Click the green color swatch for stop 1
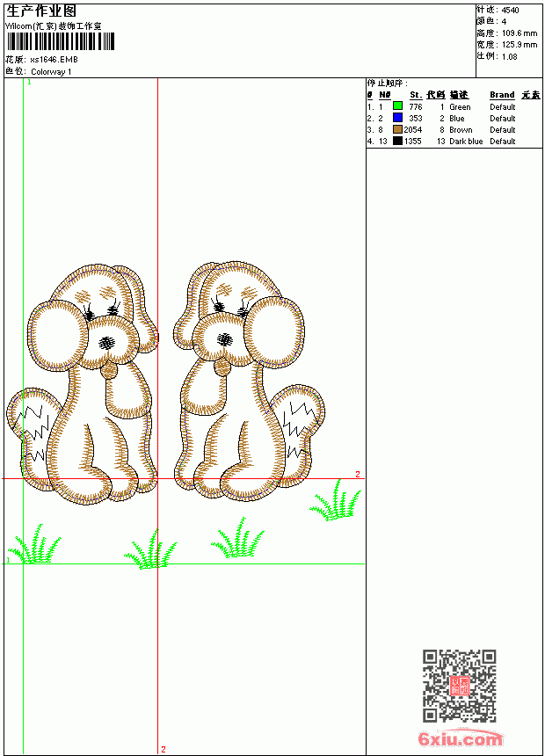 coord(397,106)
